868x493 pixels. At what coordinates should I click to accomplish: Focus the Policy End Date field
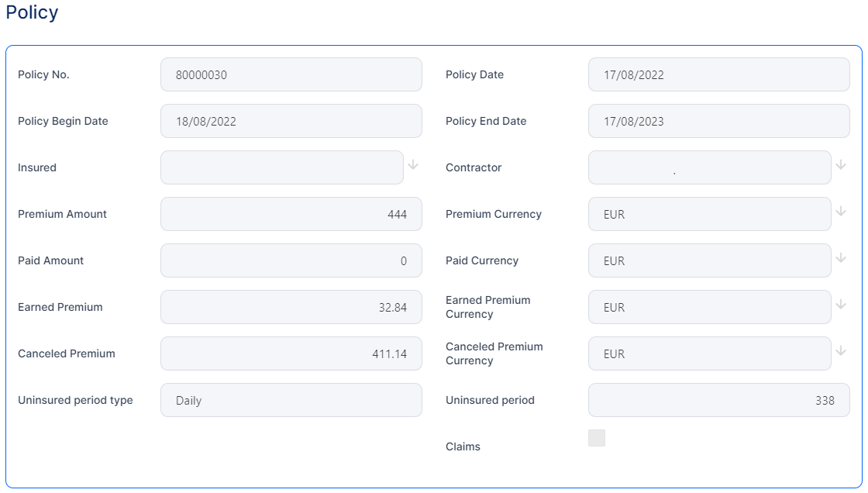[718, 121]
